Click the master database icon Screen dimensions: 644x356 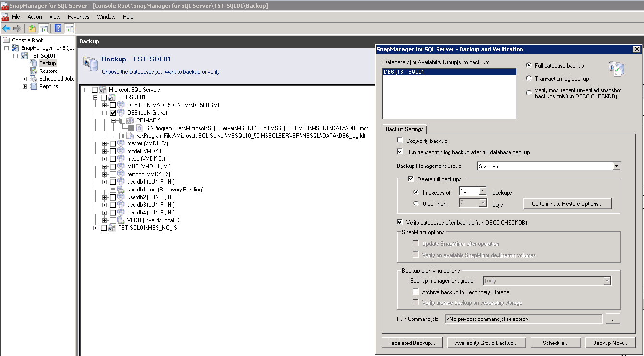[121, 143]
